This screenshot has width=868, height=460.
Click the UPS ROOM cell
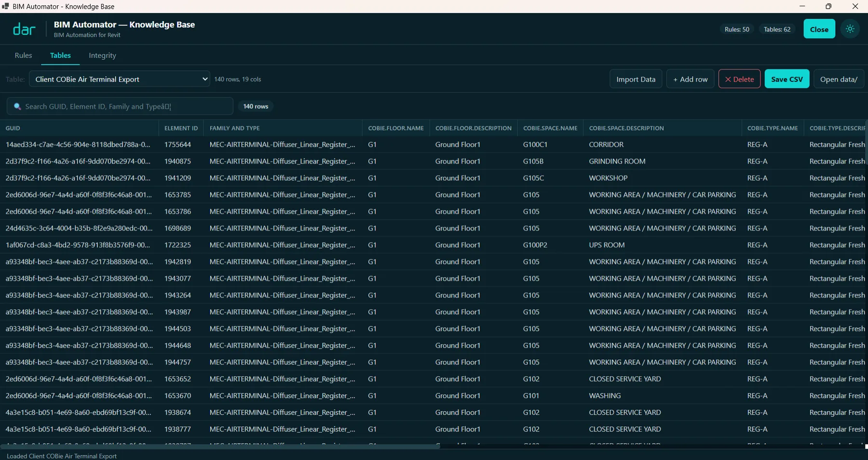pos(662,245)
